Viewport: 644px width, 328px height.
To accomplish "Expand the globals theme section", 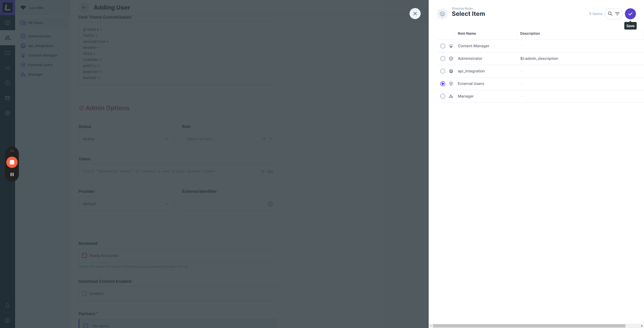I will (x=92, y=29).
